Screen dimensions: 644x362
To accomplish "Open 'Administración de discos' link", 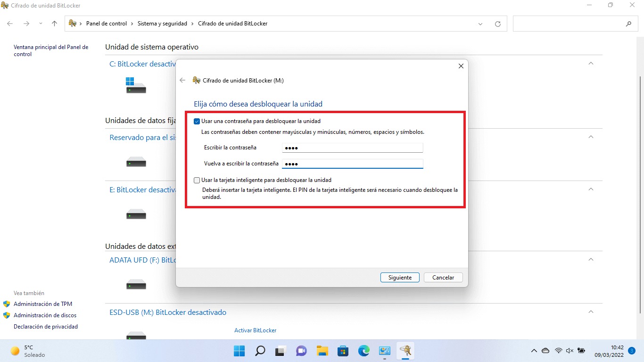I will tap(45, 315).
